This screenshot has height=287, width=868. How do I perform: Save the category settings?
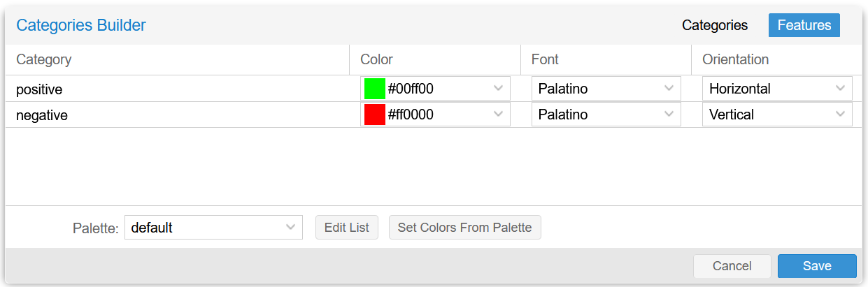tap(817, 266)
